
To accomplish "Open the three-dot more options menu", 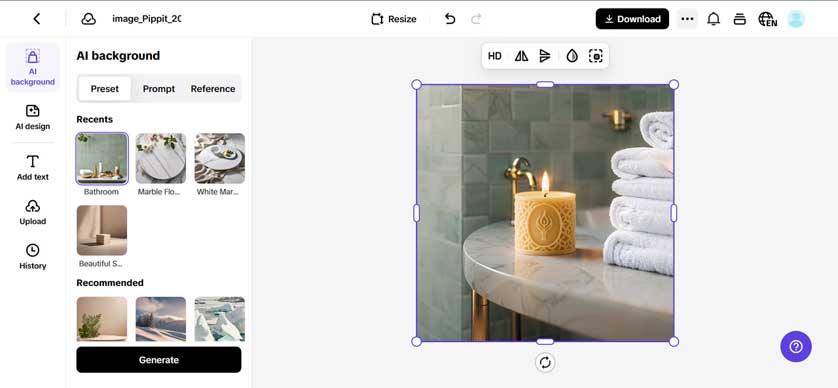I will pos(687,19).
